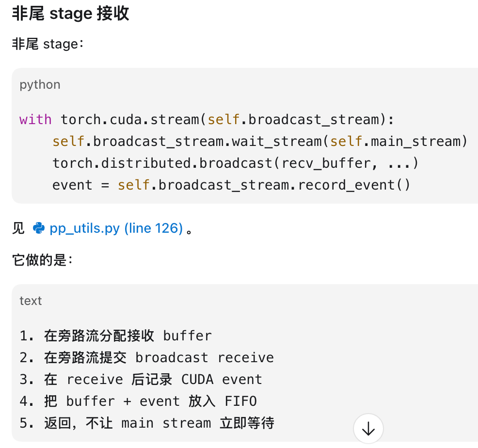
Task: Click the paragraph '它做的是:'
Action: 43,260
